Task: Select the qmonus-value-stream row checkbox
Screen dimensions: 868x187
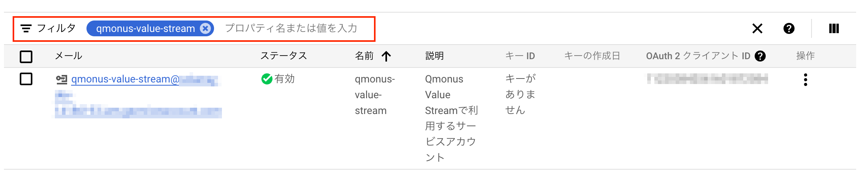Action: coord(26,79)
